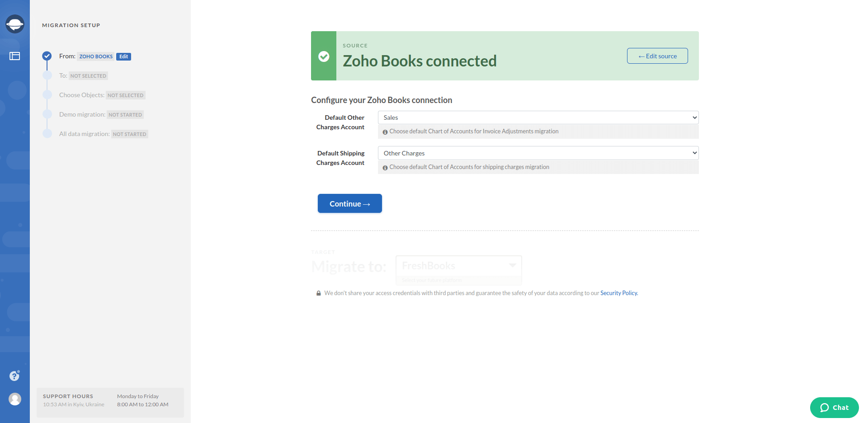Click the ZOHO BOOKS source tag
This screenshot has height=423, width=868.
[x=96, y=56]
